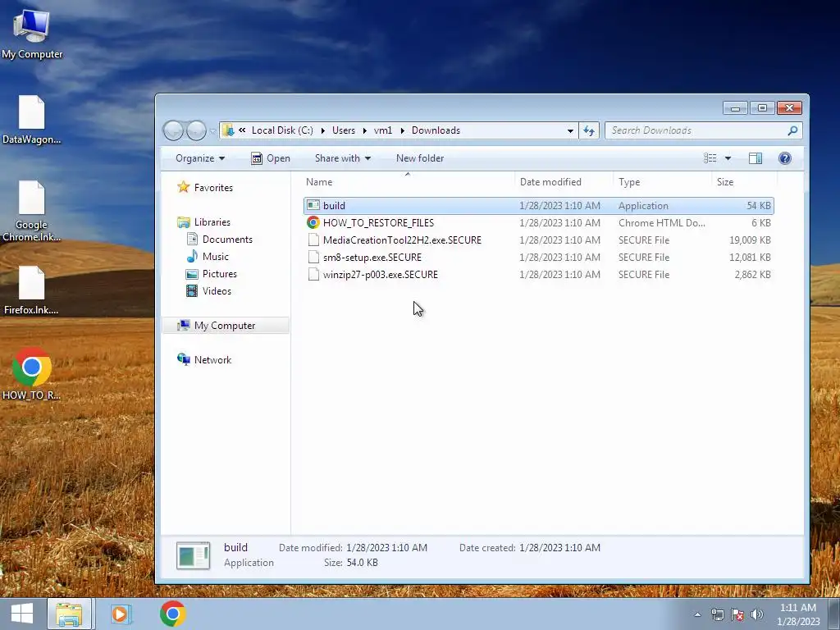Click the folder icon in address bar
Screen dimensions: 840x630
point(228,130)
